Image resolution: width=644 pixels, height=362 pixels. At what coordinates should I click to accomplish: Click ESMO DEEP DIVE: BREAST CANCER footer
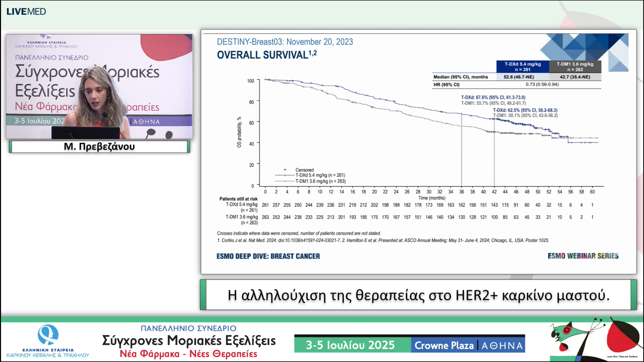268,256
